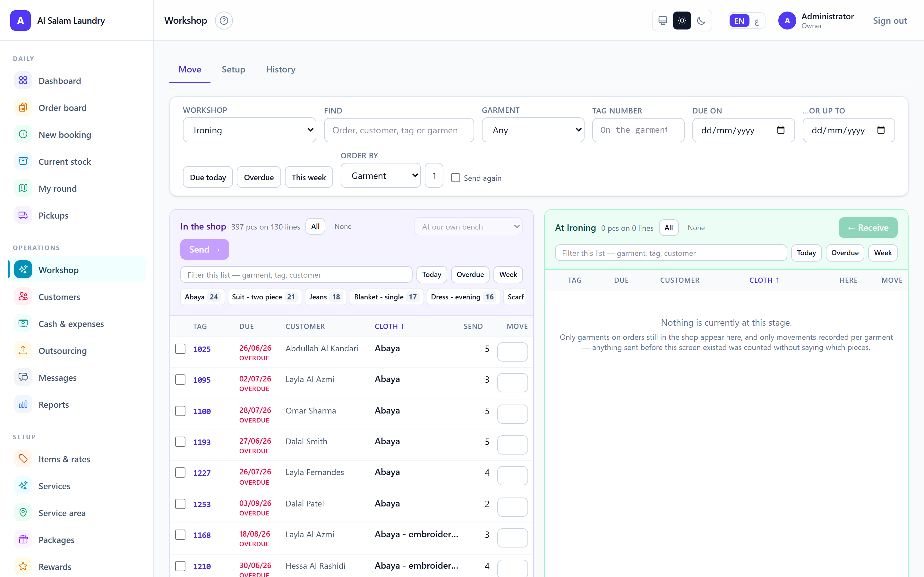Open the help question mark icon

coord(224,21)
